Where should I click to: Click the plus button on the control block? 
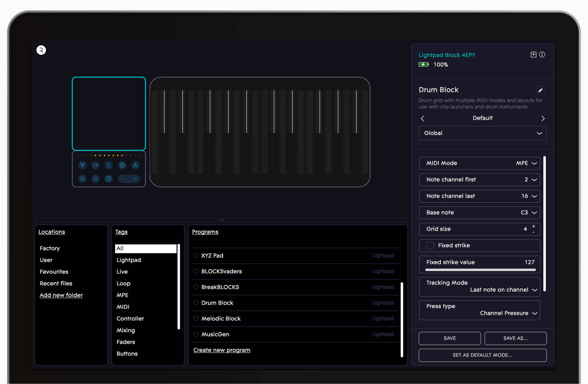coord(135,179)
